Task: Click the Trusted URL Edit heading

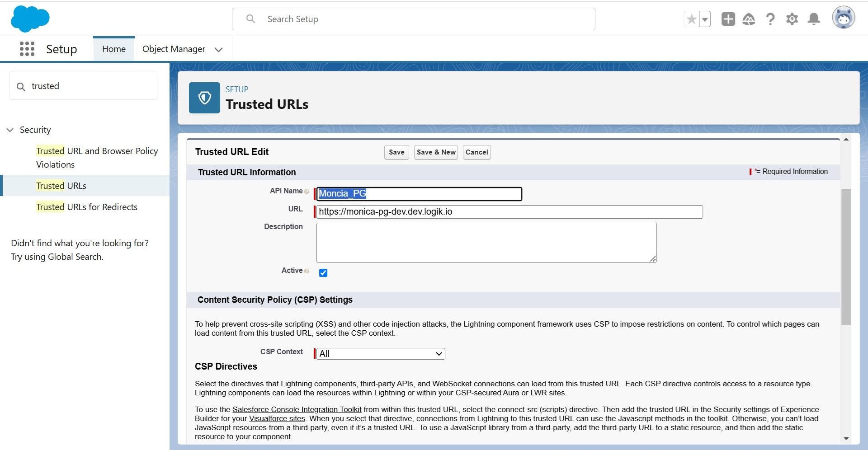Action: pyautogui.click(x=232, y=152)
